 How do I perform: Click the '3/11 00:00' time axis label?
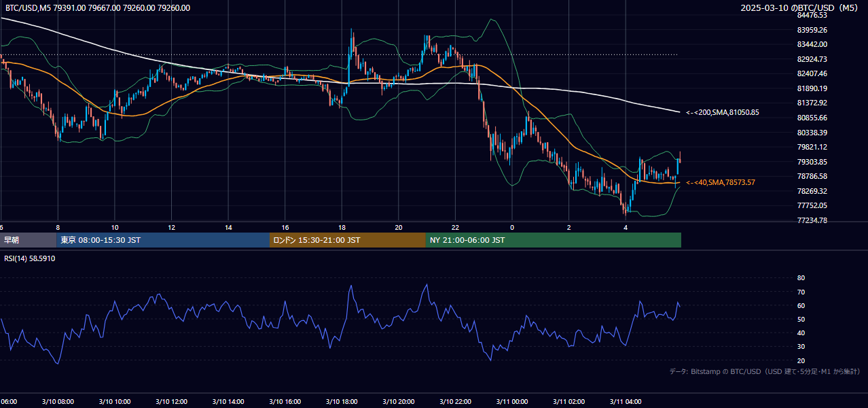(512, 402)
